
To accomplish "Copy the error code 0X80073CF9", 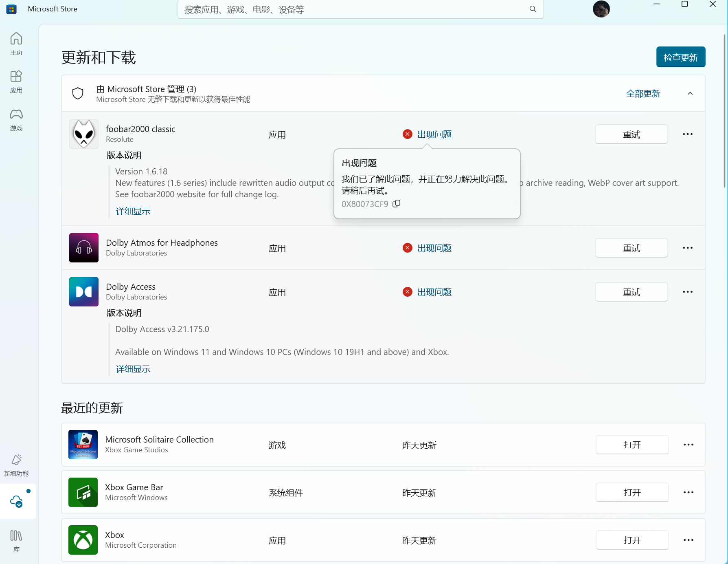I will pos(396,204).
